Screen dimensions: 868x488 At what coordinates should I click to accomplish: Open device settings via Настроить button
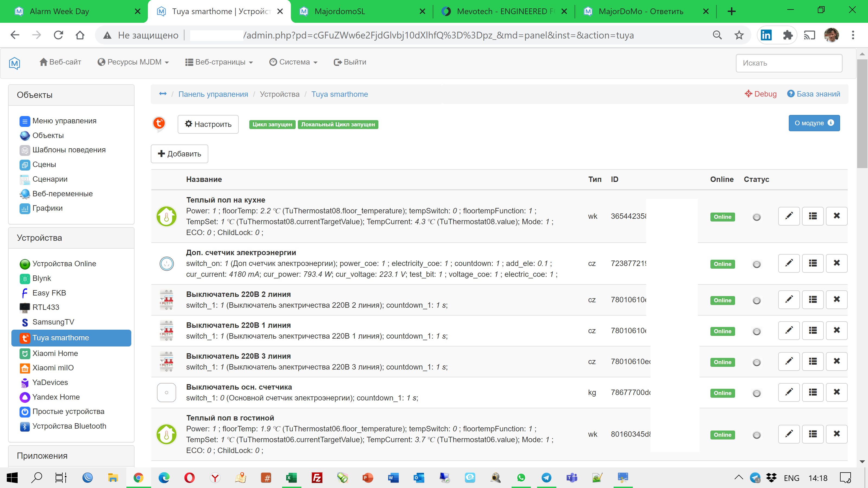tap(208, 124)
